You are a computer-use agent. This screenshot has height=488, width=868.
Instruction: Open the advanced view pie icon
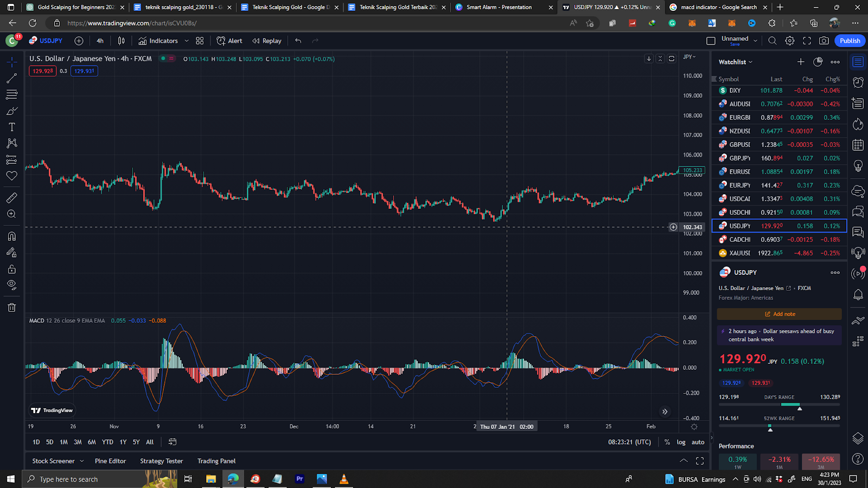coord(818,62)
